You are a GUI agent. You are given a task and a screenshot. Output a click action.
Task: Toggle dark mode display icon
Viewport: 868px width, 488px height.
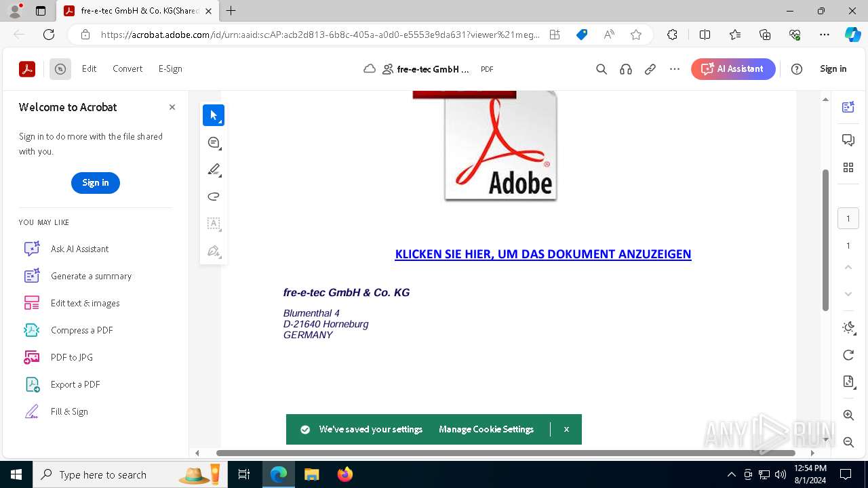pos(848,328)
